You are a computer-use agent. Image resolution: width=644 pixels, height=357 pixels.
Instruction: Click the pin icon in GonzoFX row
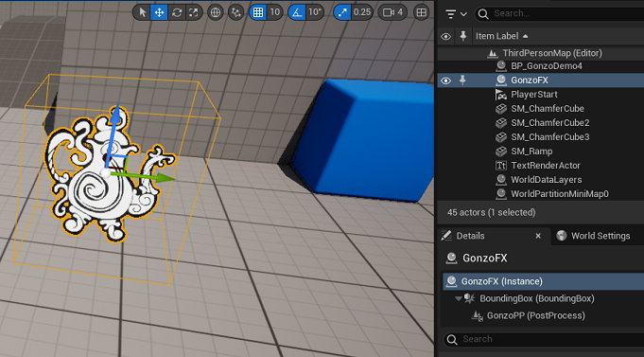(462, 80)
